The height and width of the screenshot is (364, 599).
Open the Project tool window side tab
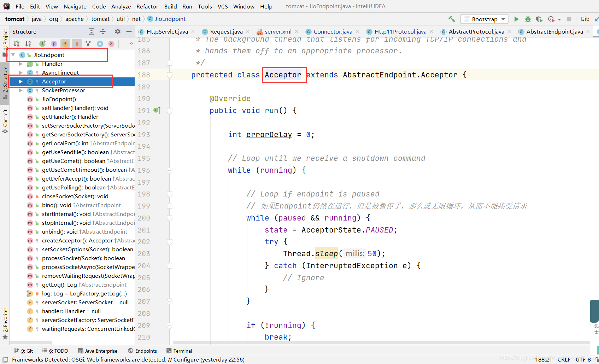[5, 42]
